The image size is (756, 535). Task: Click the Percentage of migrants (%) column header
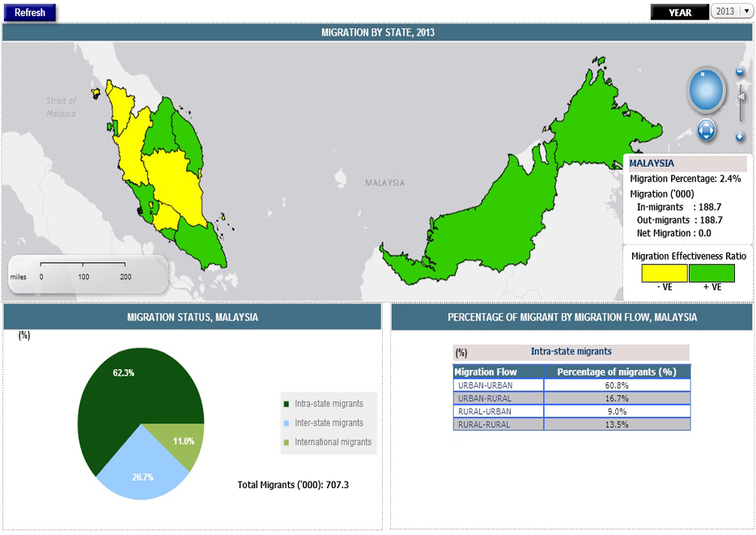pos(617,372)
